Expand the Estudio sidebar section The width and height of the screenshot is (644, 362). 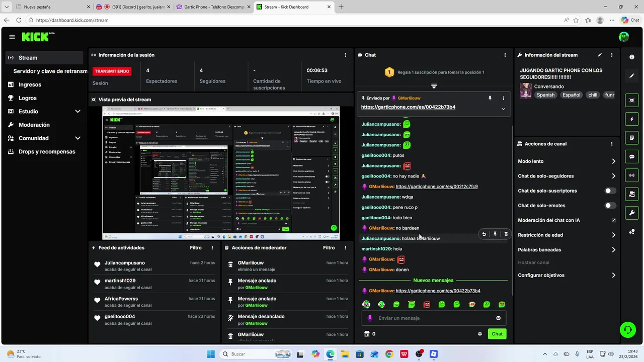(77, 111)
